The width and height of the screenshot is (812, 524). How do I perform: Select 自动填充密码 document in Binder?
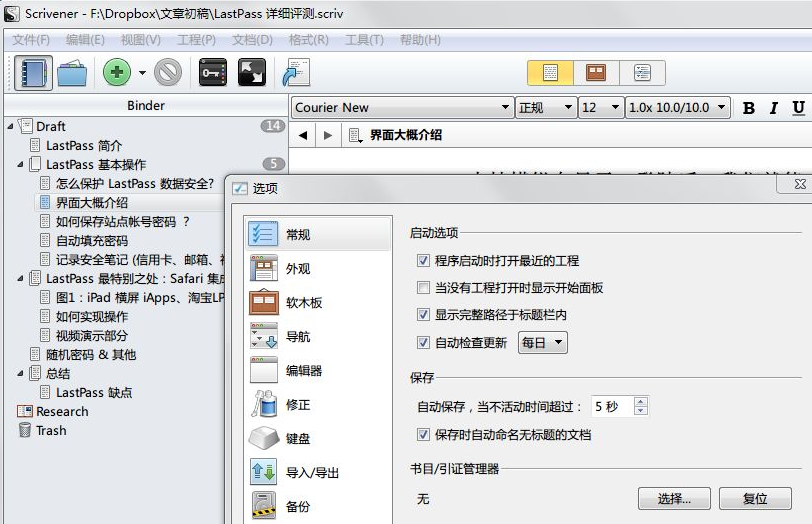pos(92,241)
